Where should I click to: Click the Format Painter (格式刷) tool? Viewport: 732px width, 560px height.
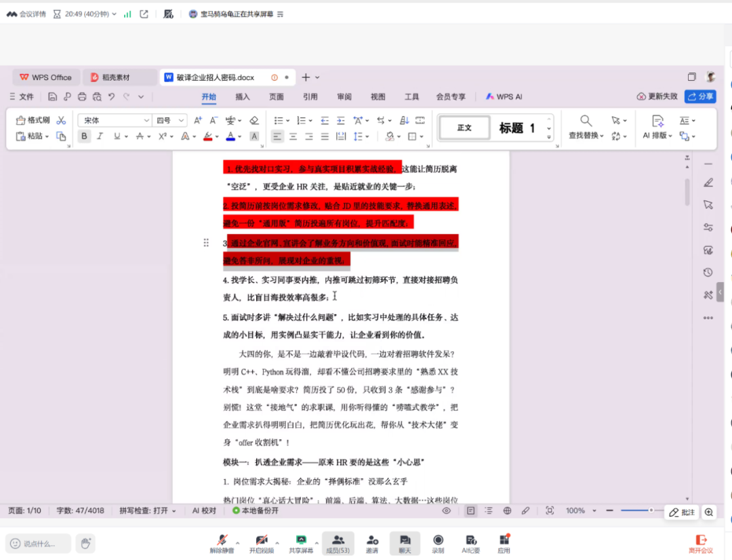click(33, 120)
